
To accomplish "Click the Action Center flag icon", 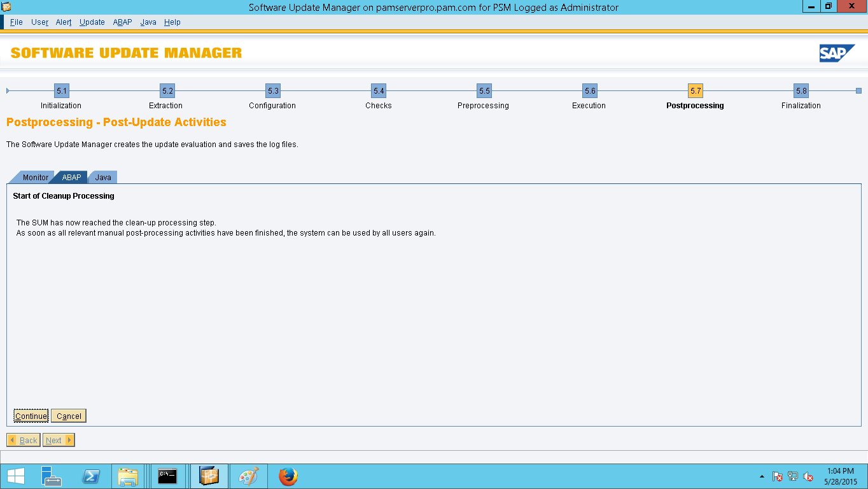I will click(778, 476).
